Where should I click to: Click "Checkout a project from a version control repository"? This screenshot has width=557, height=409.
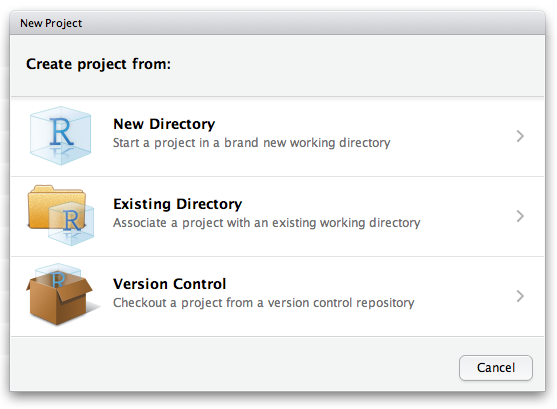pyautogui.click(x=264, y=303)
